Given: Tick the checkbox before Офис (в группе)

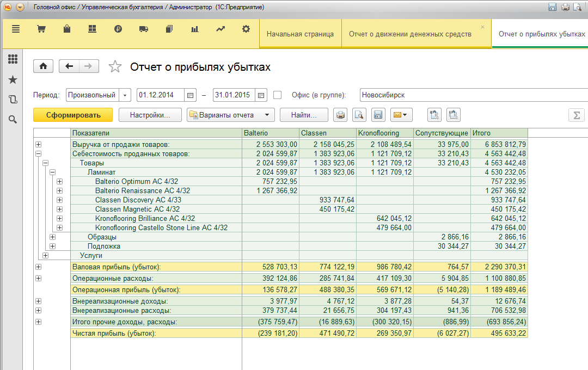Looking at the screenshot, I should click(x=278, y=95).
